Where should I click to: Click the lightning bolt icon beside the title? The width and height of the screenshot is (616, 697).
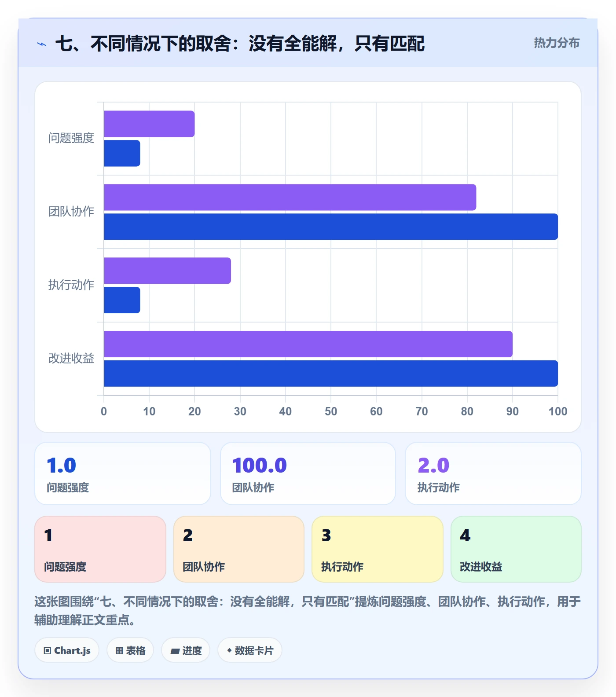42,44
